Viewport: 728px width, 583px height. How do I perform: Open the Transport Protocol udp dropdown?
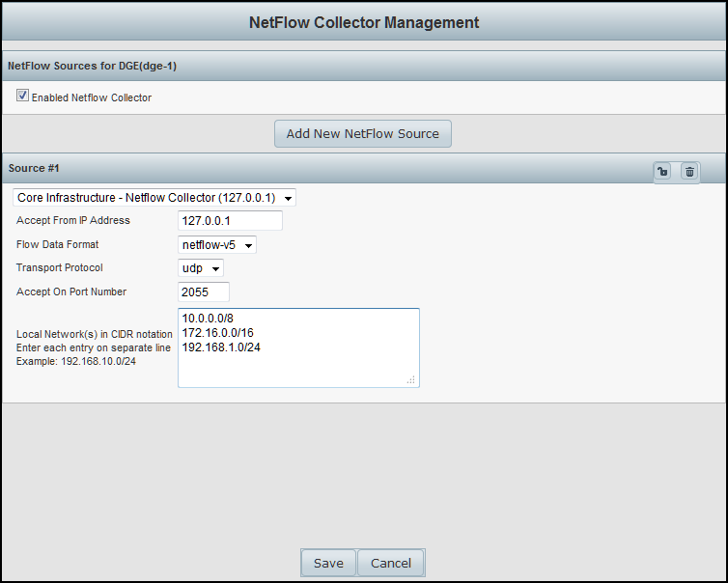[201, 268]
